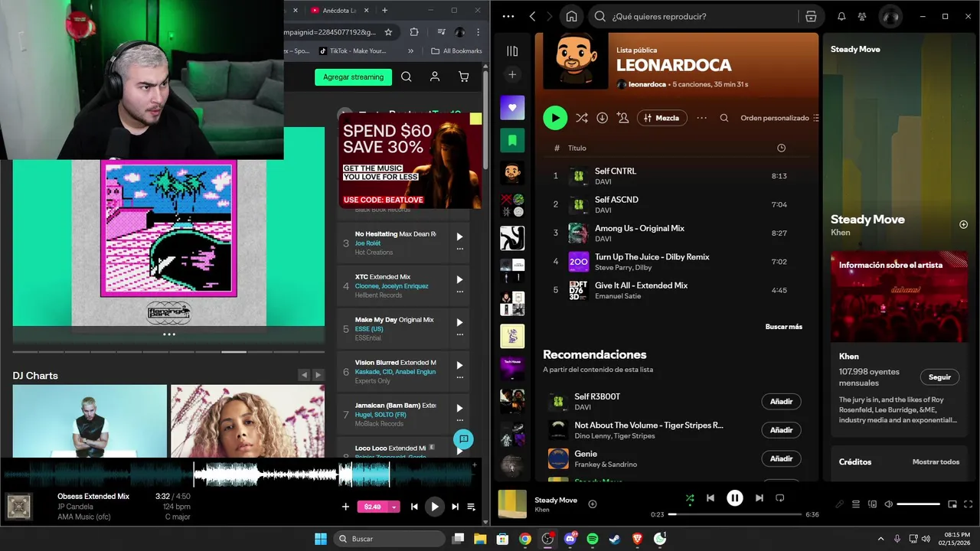Open Beatport player queue list icon

[x=471, y=507]
